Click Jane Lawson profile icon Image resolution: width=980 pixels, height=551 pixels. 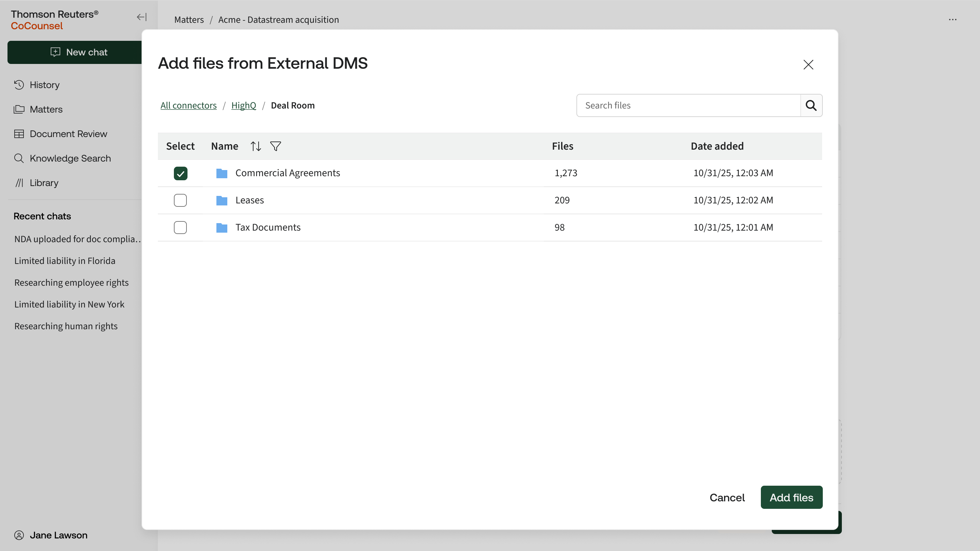tap(19, 535)
